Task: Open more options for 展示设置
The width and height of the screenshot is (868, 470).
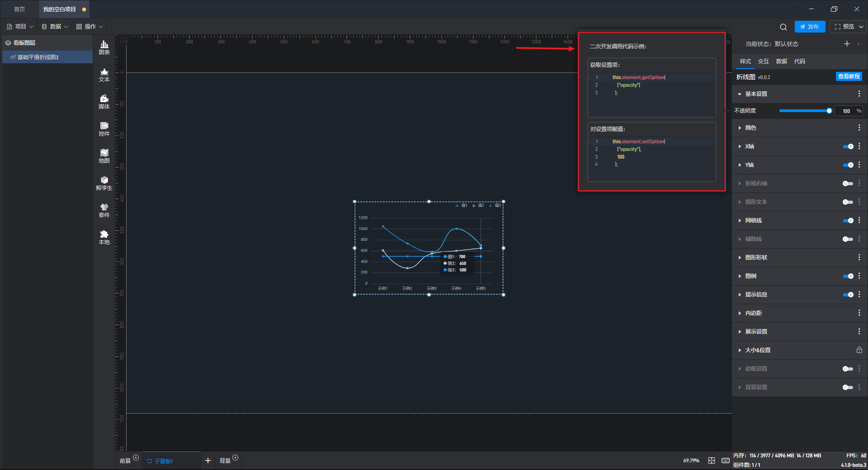Action: pos(859,332)
